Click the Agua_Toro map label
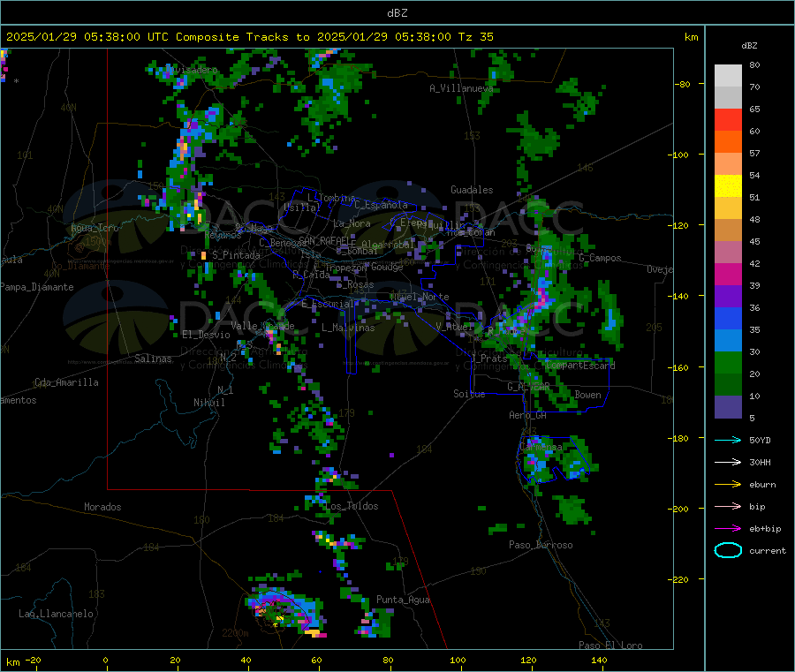Viewport: 795px width, 672px height. pyautogui.click(x=95, y=228)
